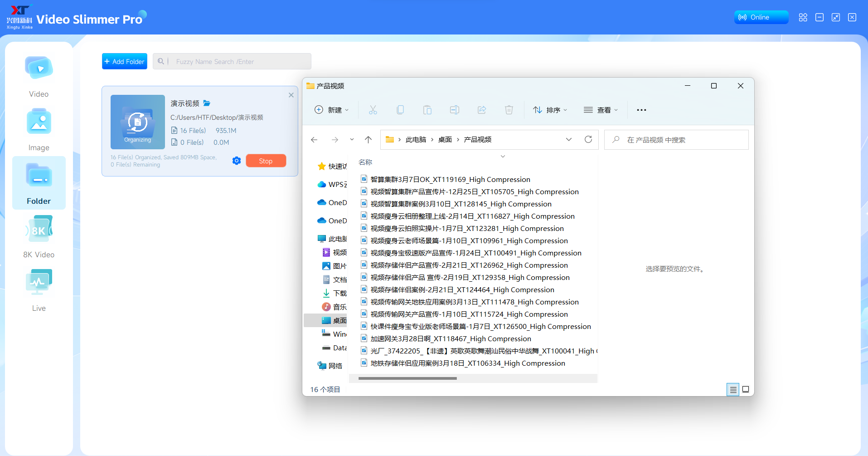Switch to large thumbnails view
868x456 pixels.
746,389
